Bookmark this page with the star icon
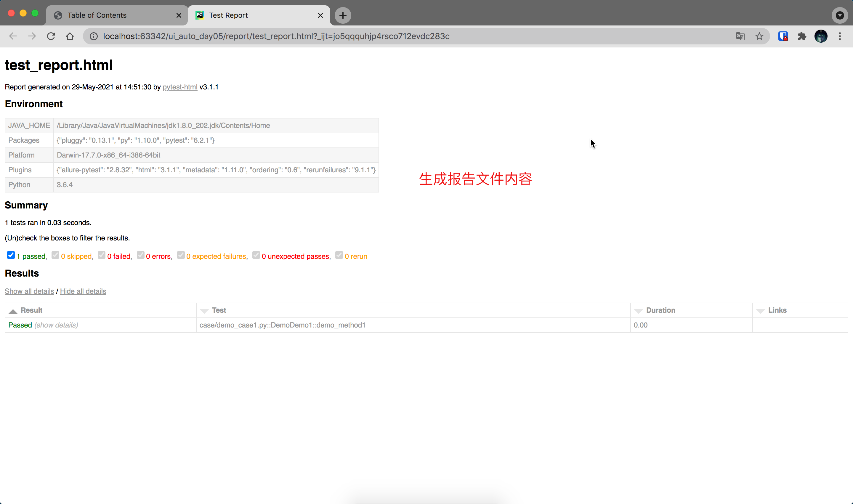 pos(759,36)
